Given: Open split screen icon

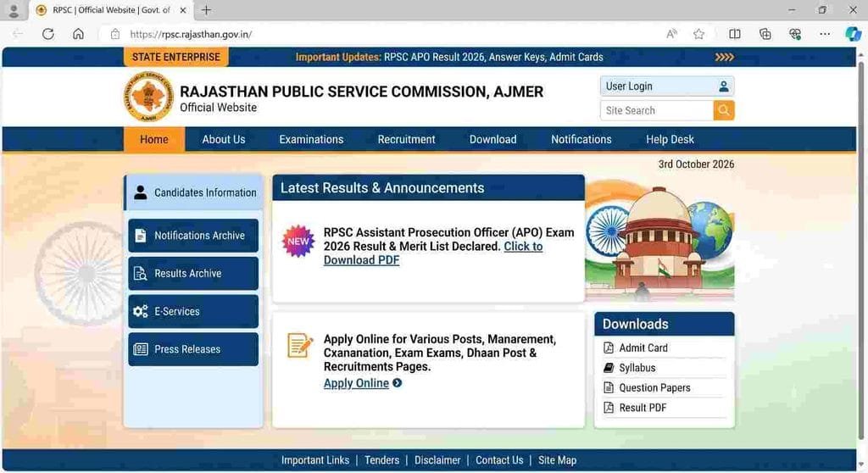Looking at the screenshot, I should tap(735, 34).
